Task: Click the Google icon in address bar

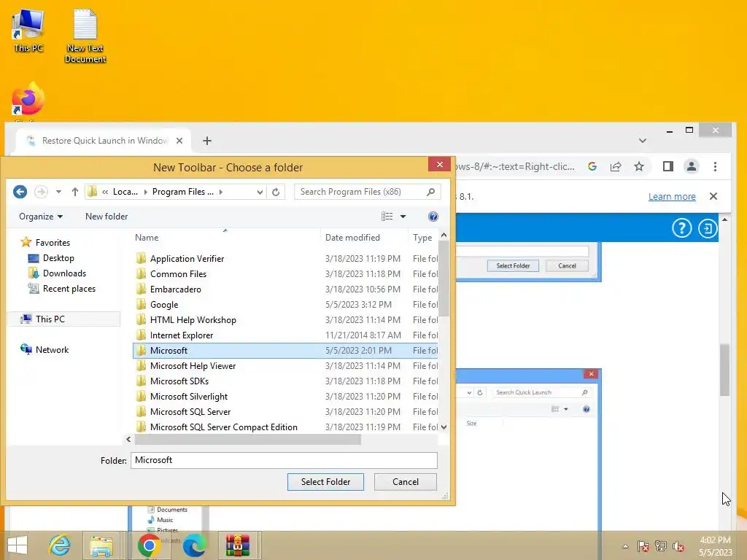Action: tap(592, 166)
